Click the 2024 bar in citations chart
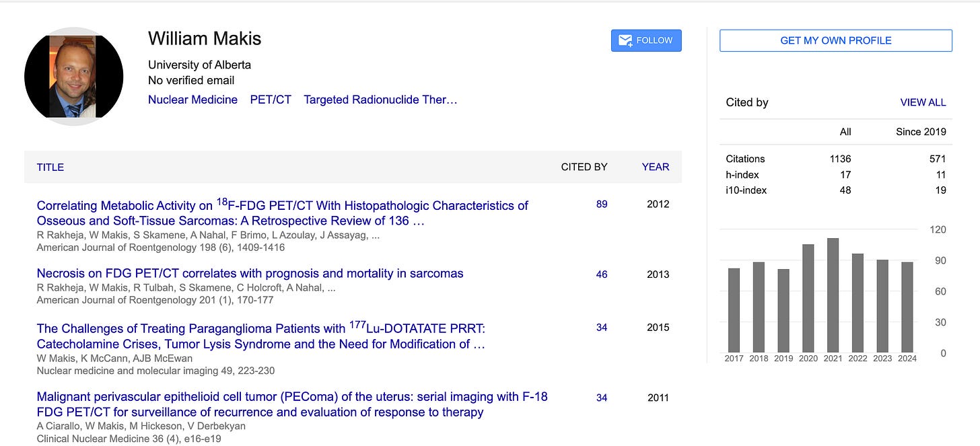 pos(907,307)
